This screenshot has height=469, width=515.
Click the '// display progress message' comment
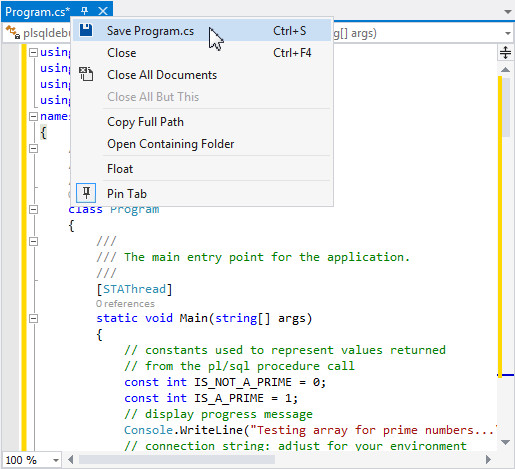click(x=218, y=414)
